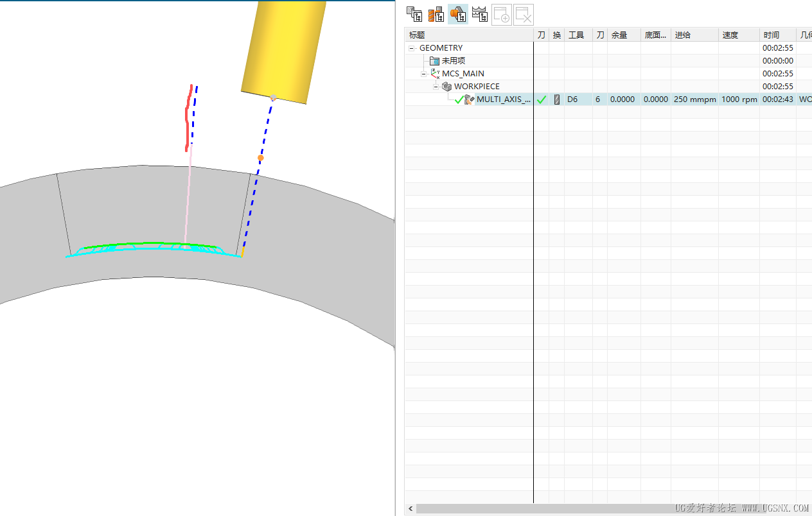Click the 工具 column header
The height and width of the screenshot is (516, 812).
point(578,35)
